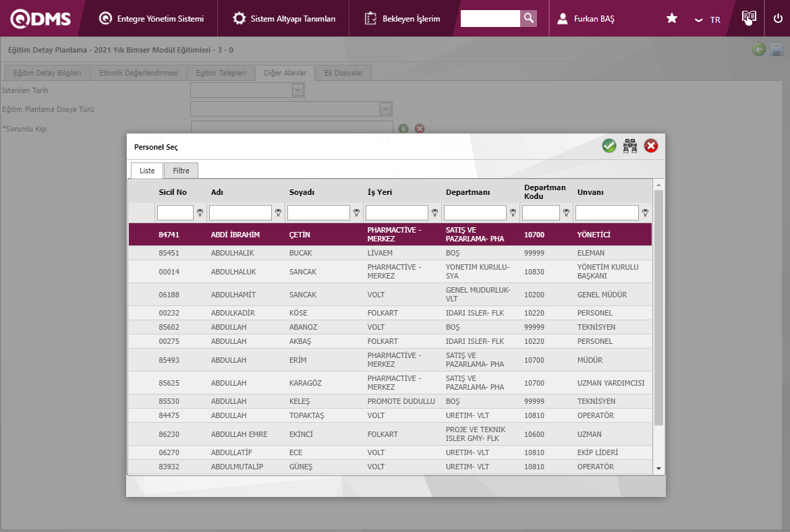Select the Liste tab
Screen dimensions: 790x532
point(147,171)
